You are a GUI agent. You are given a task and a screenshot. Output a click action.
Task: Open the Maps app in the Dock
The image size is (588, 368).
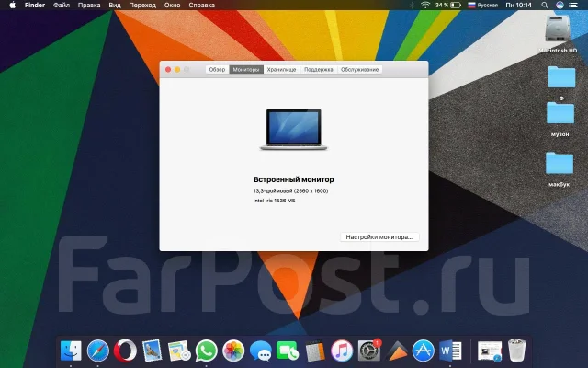(x=179, y=351)
